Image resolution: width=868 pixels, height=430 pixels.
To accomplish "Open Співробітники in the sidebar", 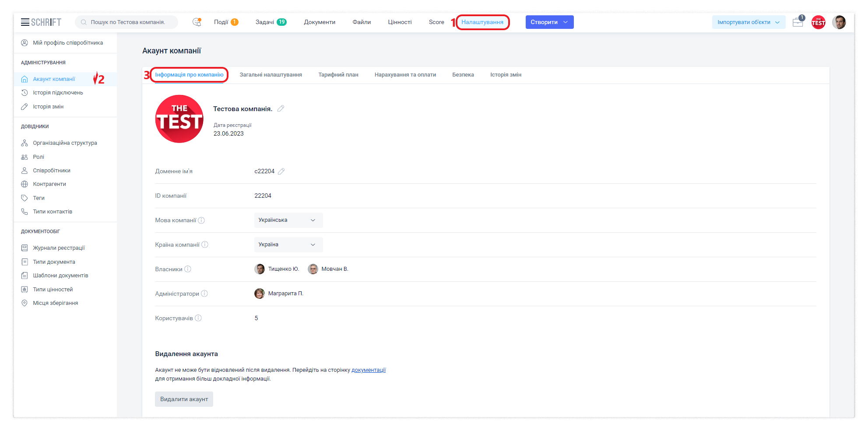I will 52,171.
